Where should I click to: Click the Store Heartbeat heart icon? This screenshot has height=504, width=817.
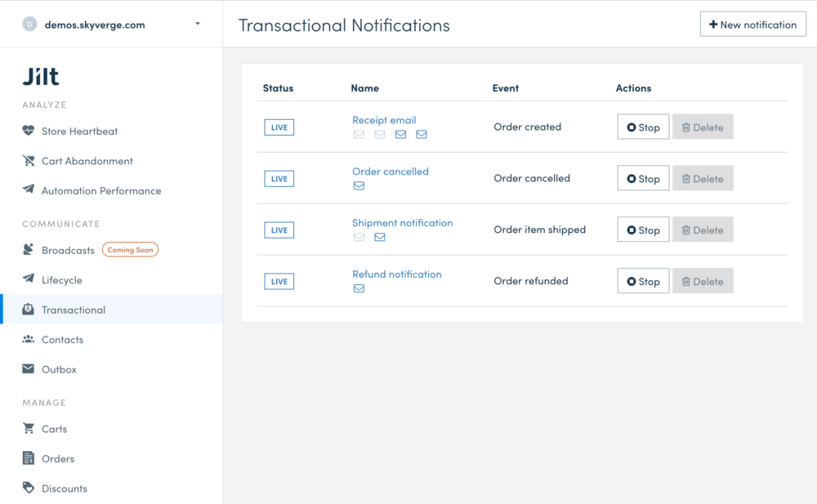pyautogui.click(x=28, y=131)
